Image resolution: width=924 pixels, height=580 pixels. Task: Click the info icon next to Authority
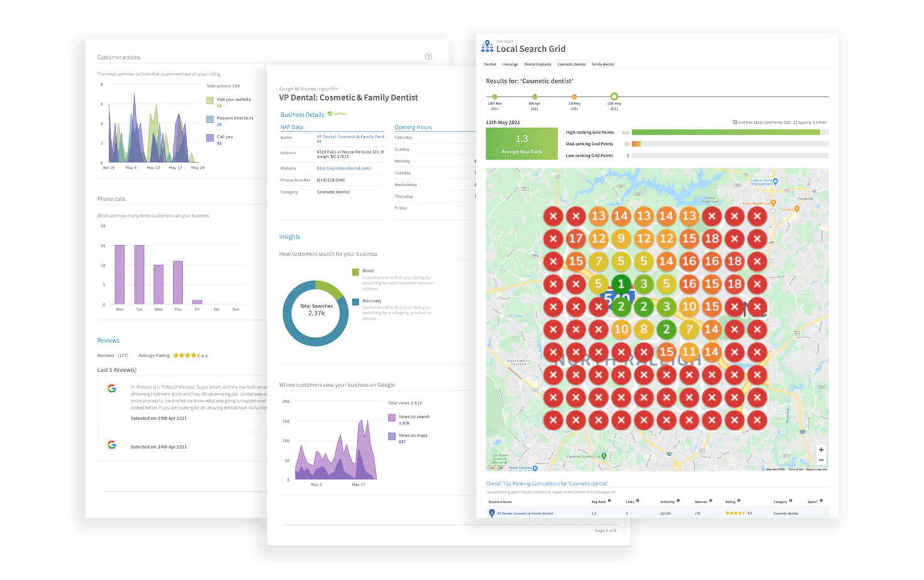678,501
